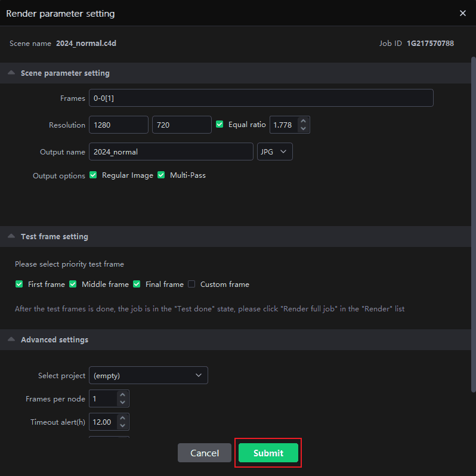Uncheck First frame test option
Image resolution: width=476 pixels, height=476 pixels.
click(19, 285)
